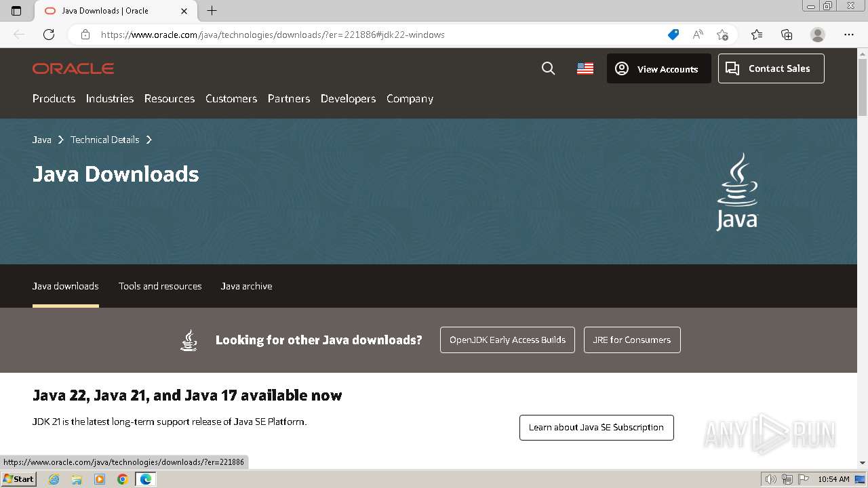Image resolution: width=868 pixels, height=488 pixels.
Task: Open the Customers menu
Action: [x=231, y=98]
